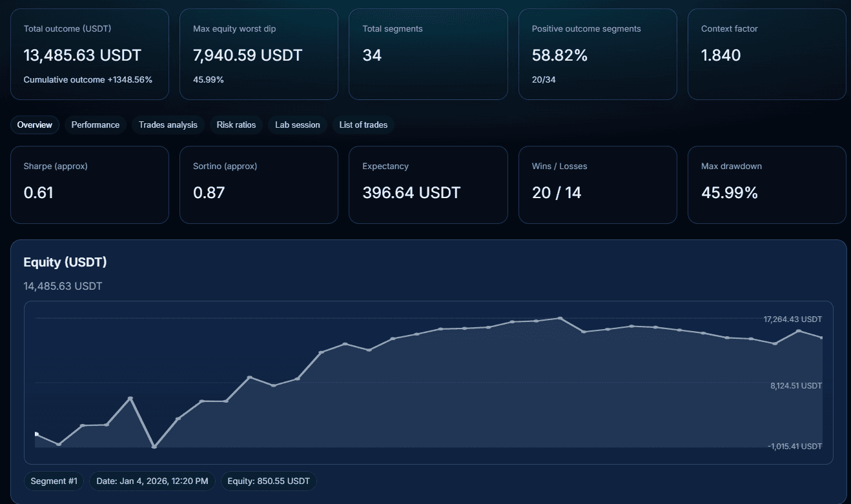This screenshot has width=851, height=504.
Task: Click the Expectancy 396.64 USDT card
Action: [x=428, y=185]
